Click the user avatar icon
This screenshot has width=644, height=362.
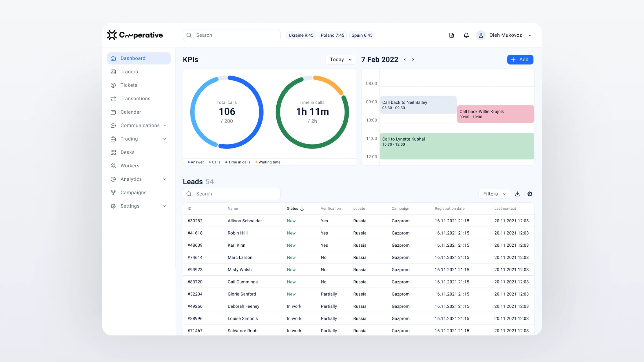pyautogui.click(x=481, y=35)
